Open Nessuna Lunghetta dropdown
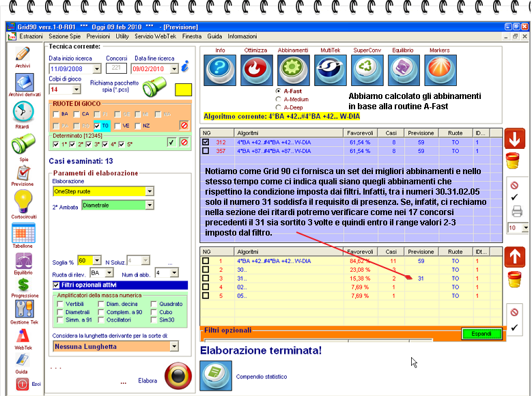The height and width of the screenshot is (396, 532). (x=174, y=346)
